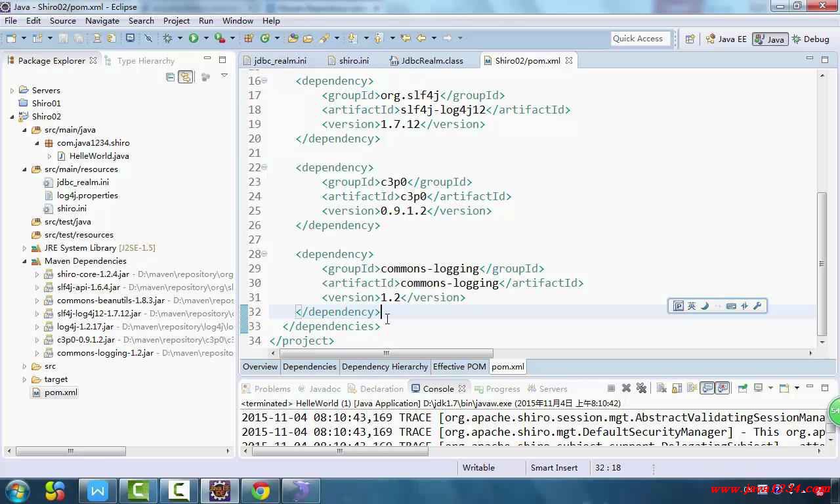Collapse the Shiro02 project node
The height and width of the screenshot is (504, 840).
click(x=12, y=117)
